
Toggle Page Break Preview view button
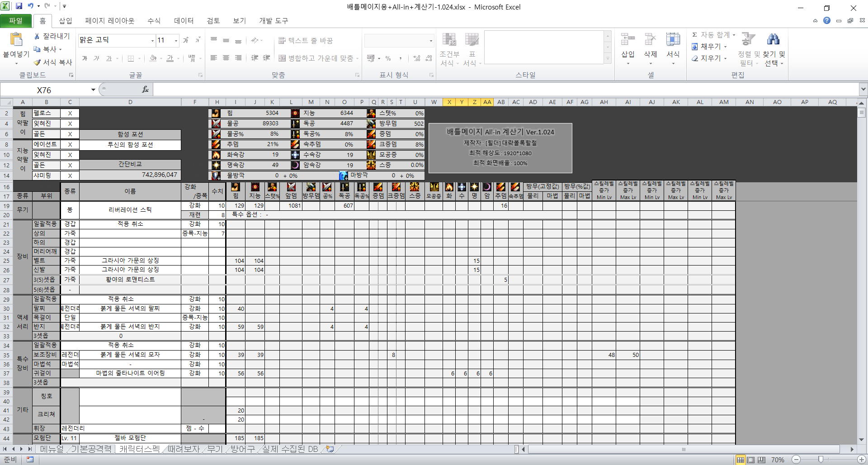pos(762,460)
